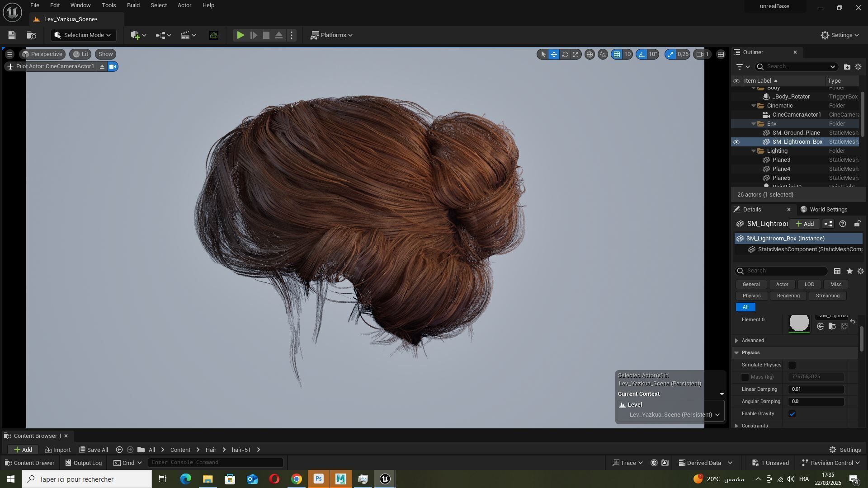Create new folder in Outliner icon

point(847,67)
